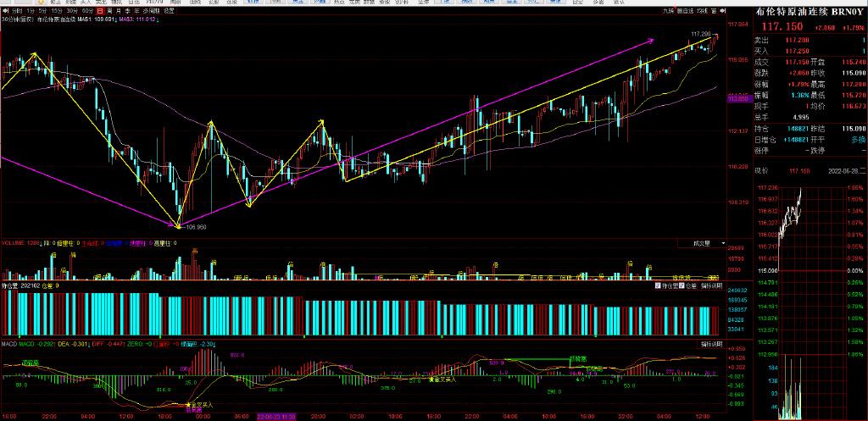The height and width of the screenshot is (421, 868).
Task: Switch to the 月 monthly period
Action: [119, 10]
